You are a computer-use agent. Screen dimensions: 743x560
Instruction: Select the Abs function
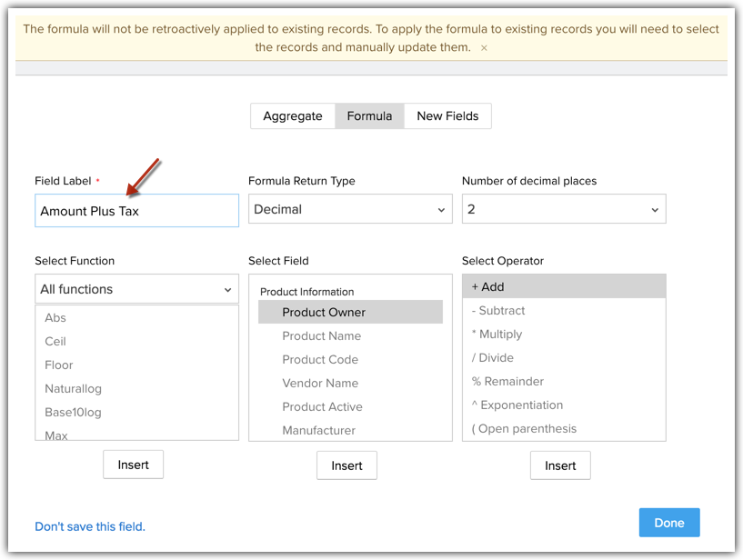click(x=55, y=318)
